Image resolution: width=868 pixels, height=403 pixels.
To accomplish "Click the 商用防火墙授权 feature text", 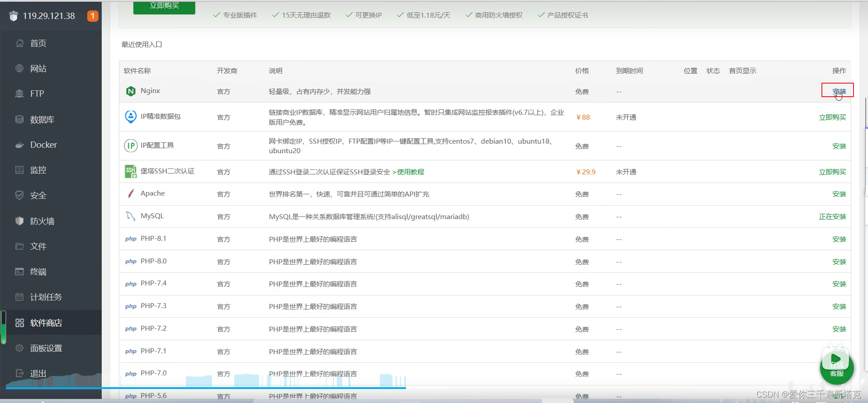I will [499, 15].
